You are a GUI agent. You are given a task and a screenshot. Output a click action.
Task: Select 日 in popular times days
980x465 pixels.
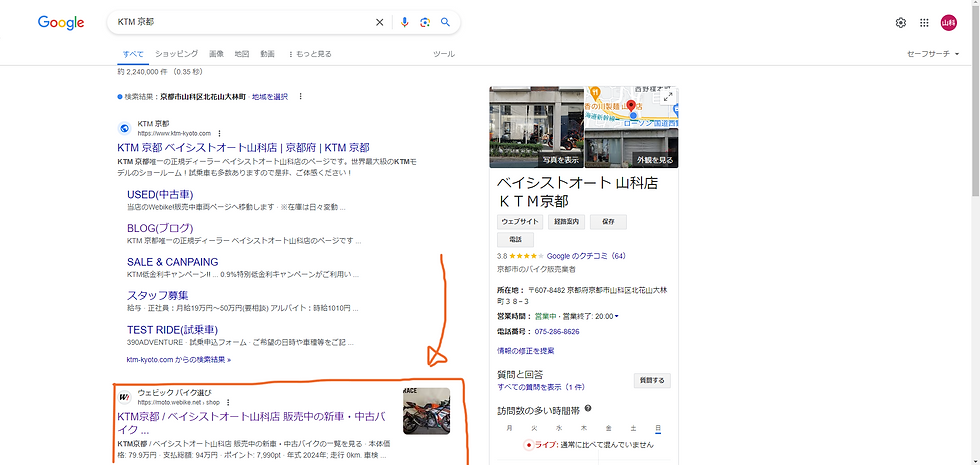point(658,429)
